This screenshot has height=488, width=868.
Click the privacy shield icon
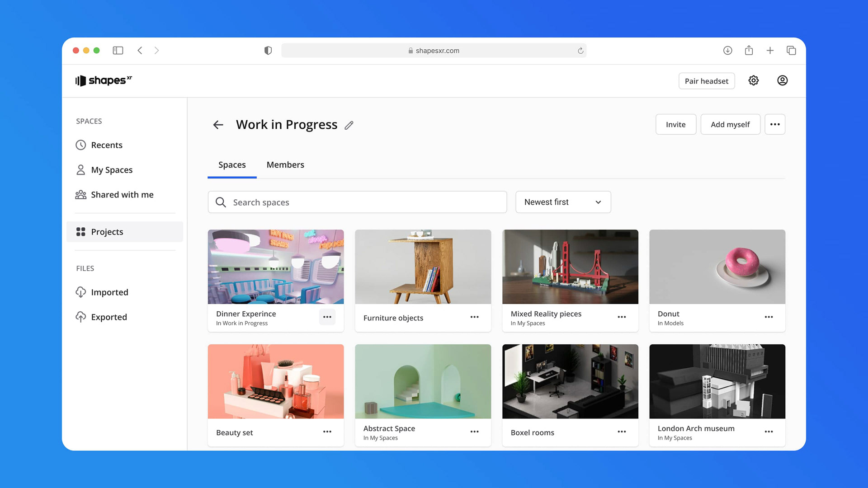(268, 51)
